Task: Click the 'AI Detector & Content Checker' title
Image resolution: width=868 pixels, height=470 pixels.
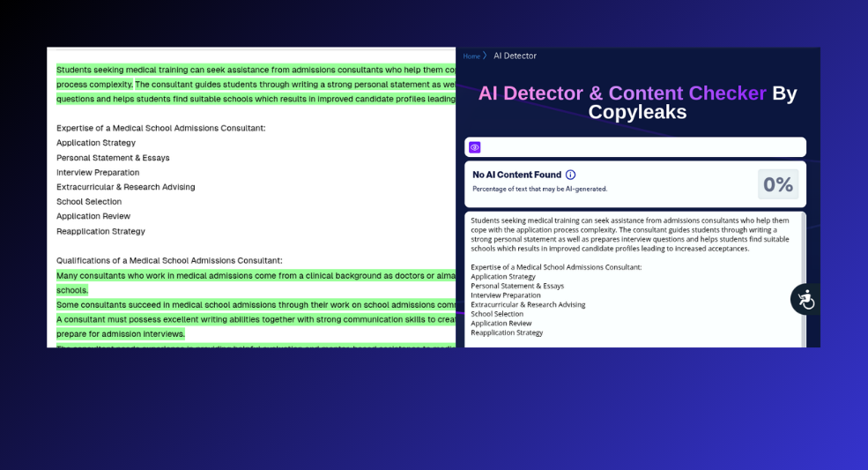Action: (622, 93)
